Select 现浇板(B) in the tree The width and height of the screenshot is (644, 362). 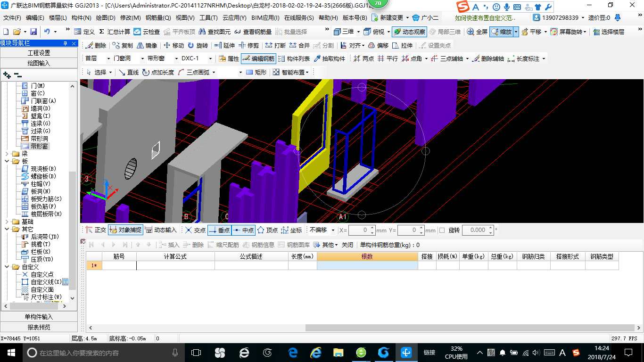pyautogui.click(x=39, y=169)
